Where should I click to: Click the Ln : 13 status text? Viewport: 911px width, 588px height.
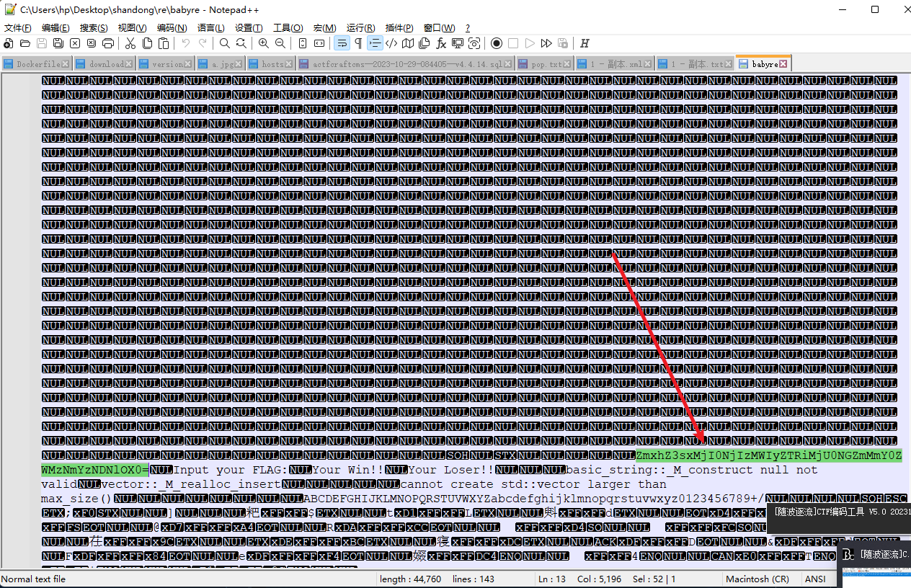tap(554, 579)
